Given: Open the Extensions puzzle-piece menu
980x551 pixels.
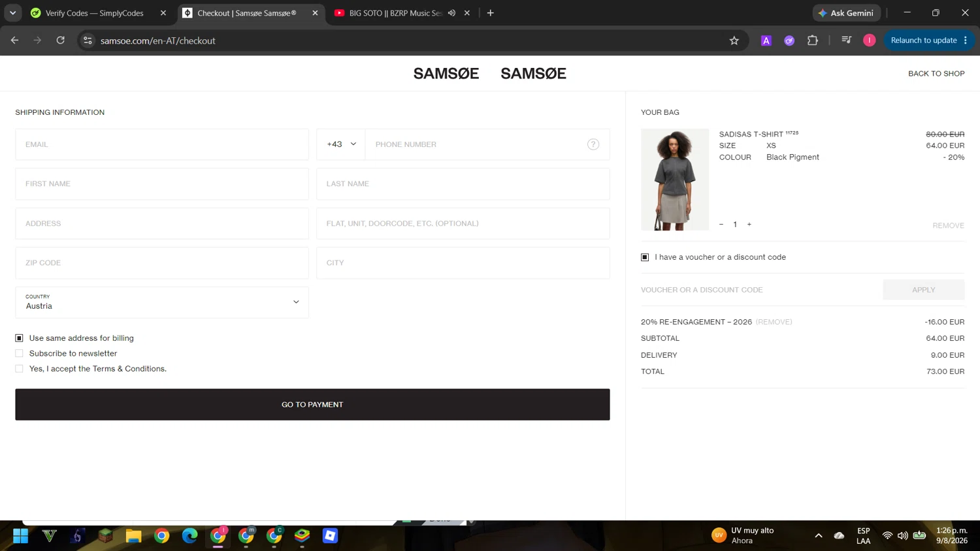Looking at the screenshot, I should [813, 40].
